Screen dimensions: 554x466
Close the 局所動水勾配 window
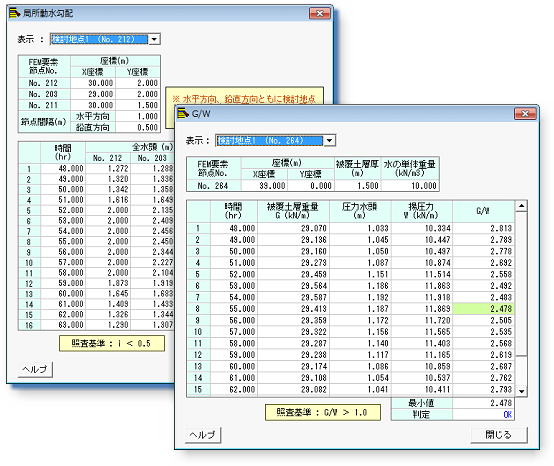[x=320, y=13]
